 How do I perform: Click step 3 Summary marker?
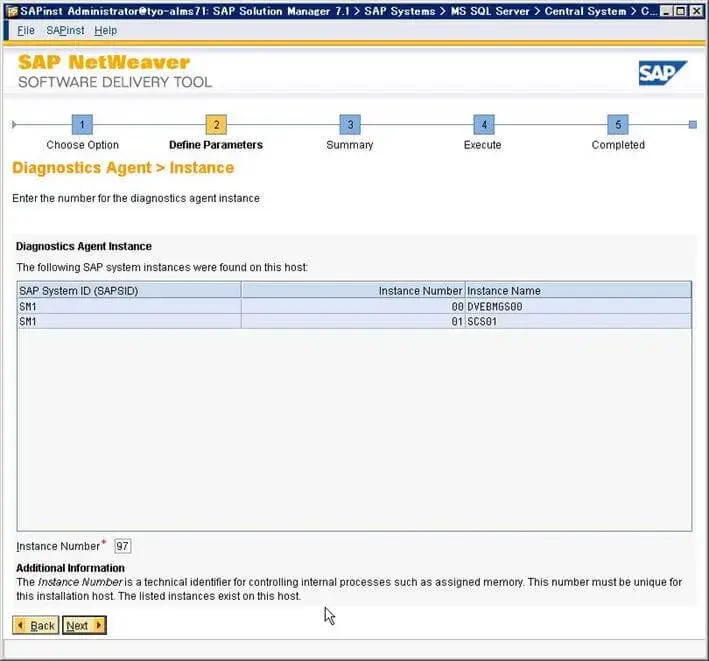coord(350,125)
